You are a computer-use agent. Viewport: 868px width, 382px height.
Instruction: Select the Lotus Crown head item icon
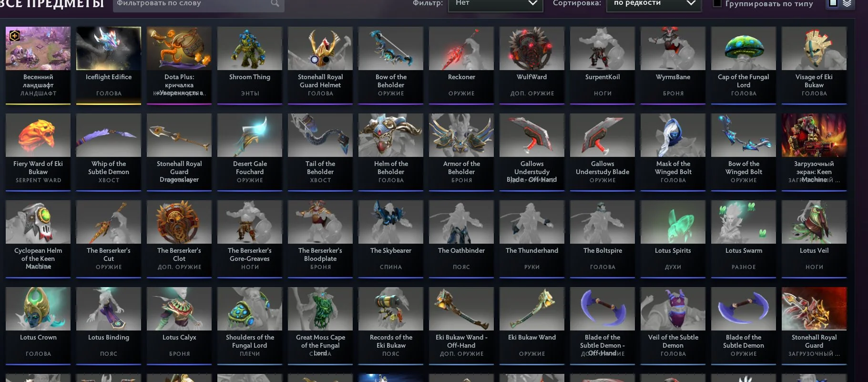(x=38, y=309)
